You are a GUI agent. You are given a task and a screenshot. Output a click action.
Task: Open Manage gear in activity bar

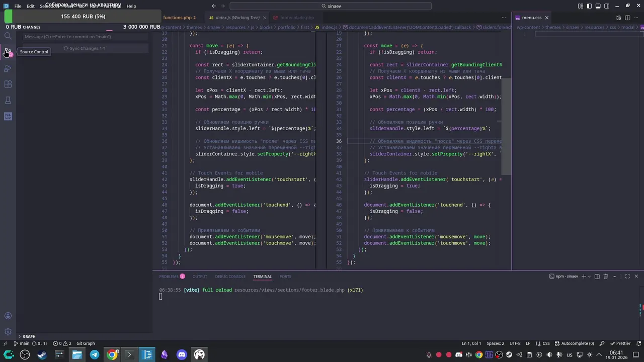tap(8, 332)
